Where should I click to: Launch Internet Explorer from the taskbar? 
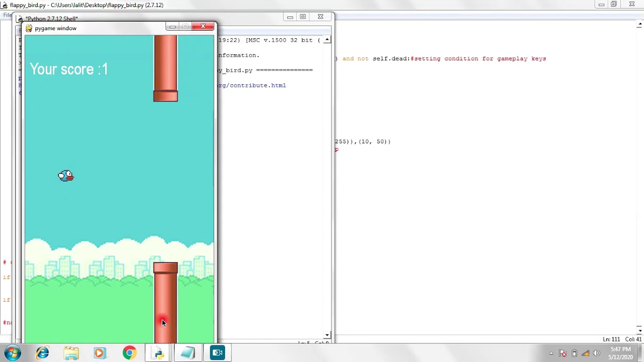pos(43,353)
